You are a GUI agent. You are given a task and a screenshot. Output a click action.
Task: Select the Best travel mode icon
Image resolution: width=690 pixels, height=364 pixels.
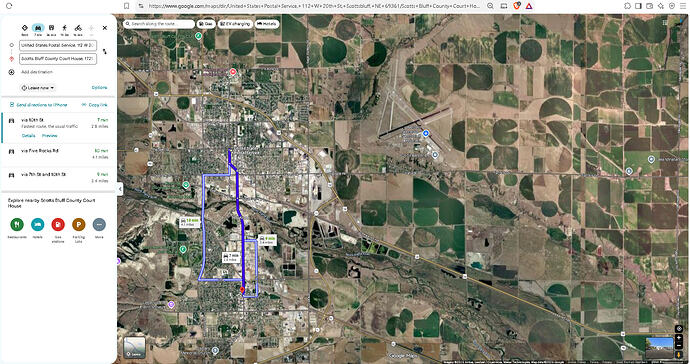click(25, 28)
